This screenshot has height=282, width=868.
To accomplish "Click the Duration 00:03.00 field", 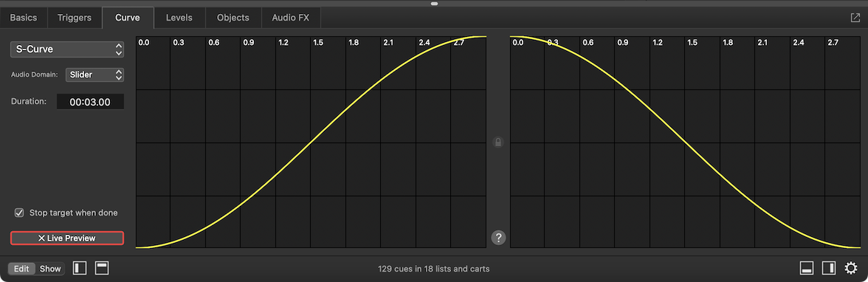I will (x=90, y=102).
